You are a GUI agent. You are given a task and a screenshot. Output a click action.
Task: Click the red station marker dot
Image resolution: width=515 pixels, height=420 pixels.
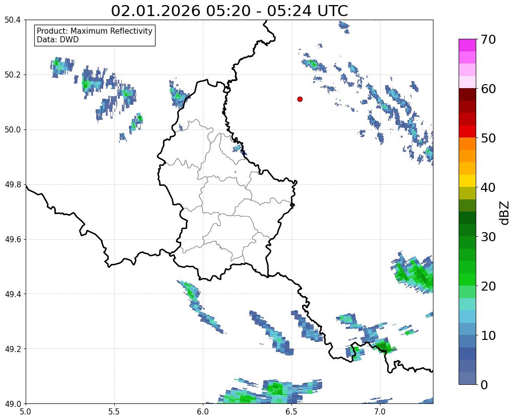click(300, 99)
